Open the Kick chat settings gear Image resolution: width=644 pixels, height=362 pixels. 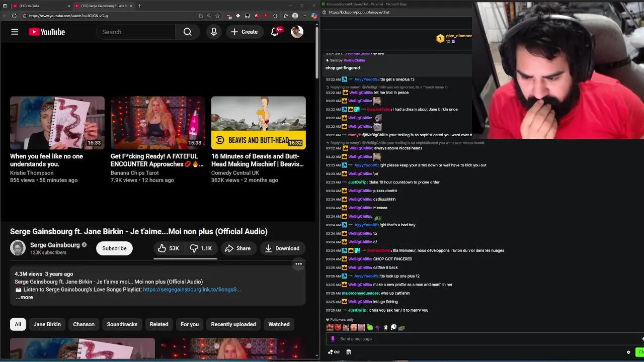click(628, 352)
